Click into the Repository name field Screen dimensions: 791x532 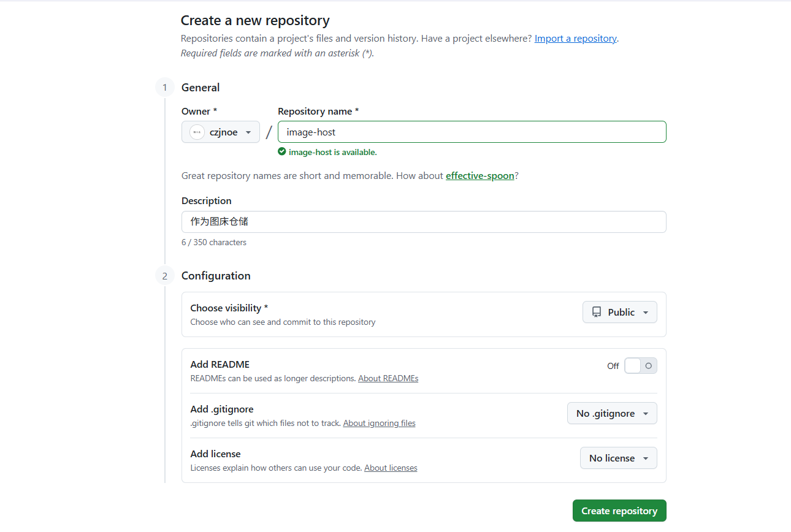[472, 132]
